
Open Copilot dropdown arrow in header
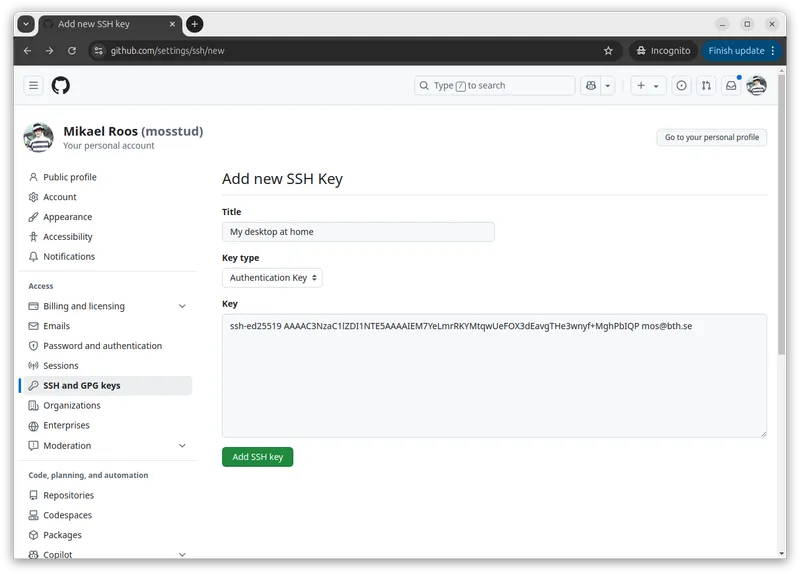click(x=607, y=86)
